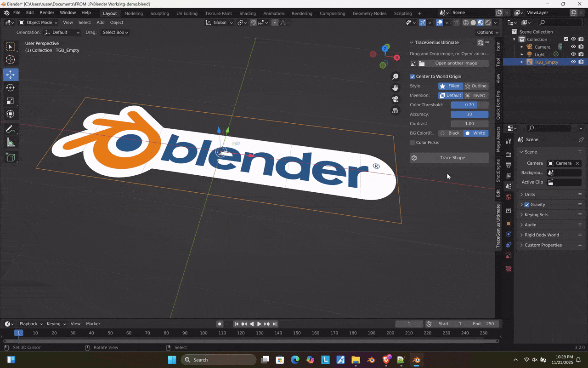Select the Transform tool
588x368 pixels.
point(10,114)
